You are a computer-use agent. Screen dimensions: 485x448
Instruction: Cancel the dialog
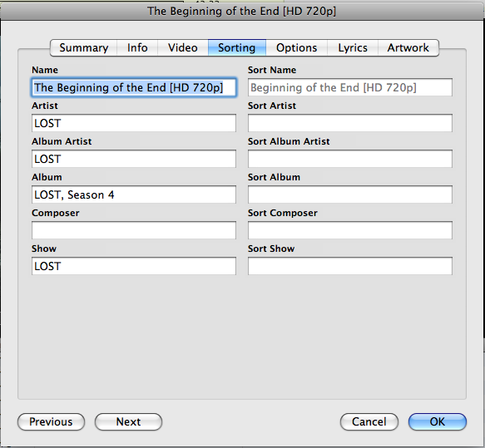369,421
